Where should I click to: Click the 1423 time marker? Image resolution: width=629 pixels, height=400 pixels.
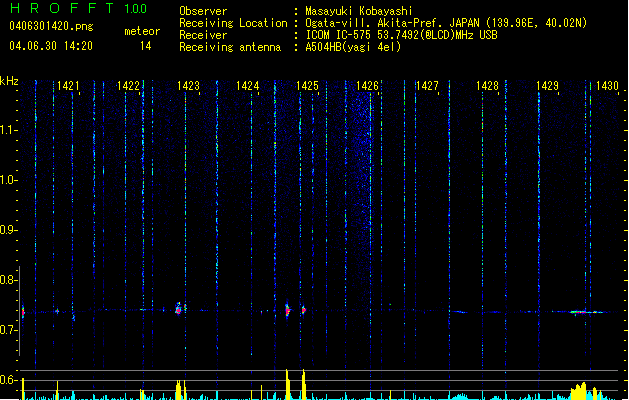pyautogui.click(x=188, y=86)
